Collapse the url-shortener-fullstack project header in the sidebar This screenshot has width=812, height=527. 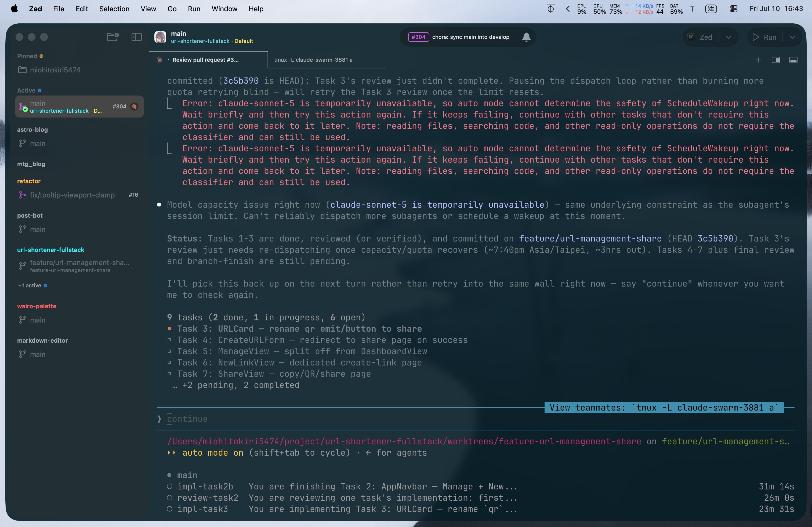[x=50, y=250]
